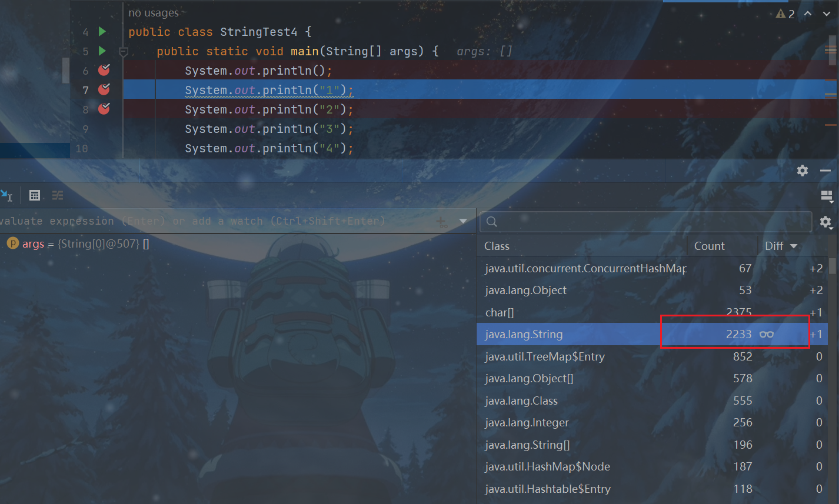
Task: Sort by the Count column header
Action: click(710, 246)
